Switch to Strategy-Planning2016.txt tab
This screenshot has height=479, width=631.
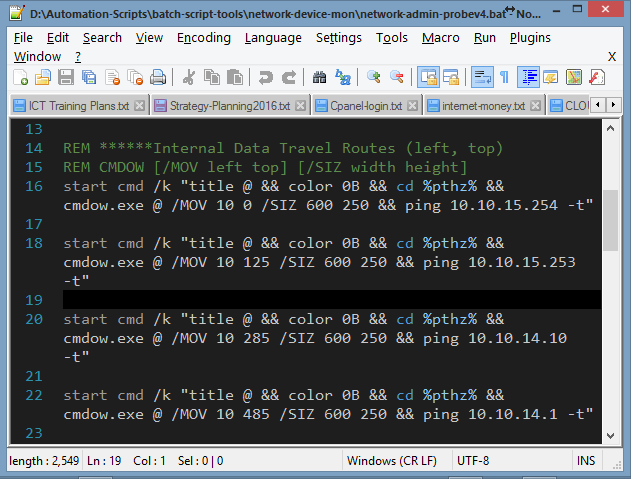pos(230,106)
